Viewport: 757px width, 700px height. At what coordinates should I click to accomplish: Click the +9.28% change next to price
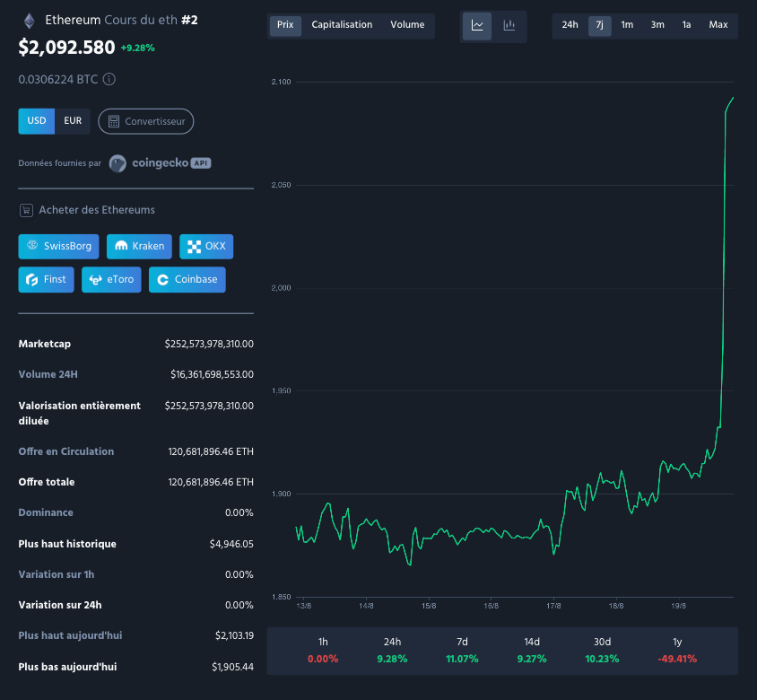pos(137,48)
